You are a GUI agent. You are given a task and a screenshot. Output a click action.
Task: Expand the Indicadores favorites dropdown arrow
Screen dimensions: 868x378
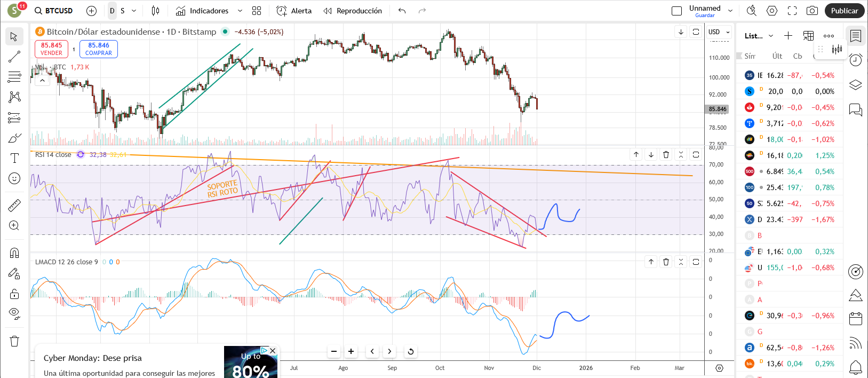pyautogui.click(x=240, y=11)
